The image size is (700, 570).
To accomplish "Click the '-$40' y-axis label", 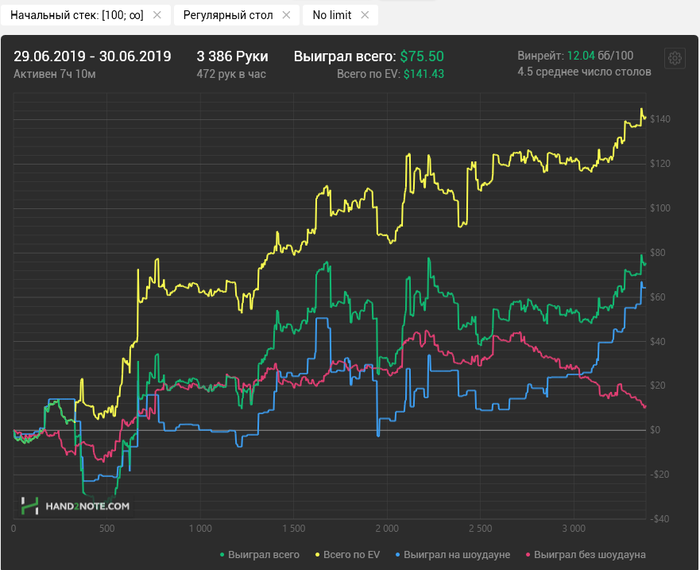I will coord(659,519).
